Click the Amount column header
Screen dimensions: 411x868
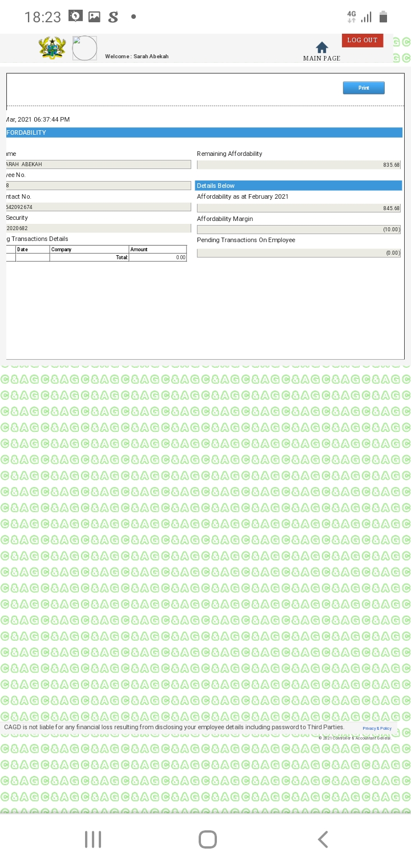coord(157,250)
